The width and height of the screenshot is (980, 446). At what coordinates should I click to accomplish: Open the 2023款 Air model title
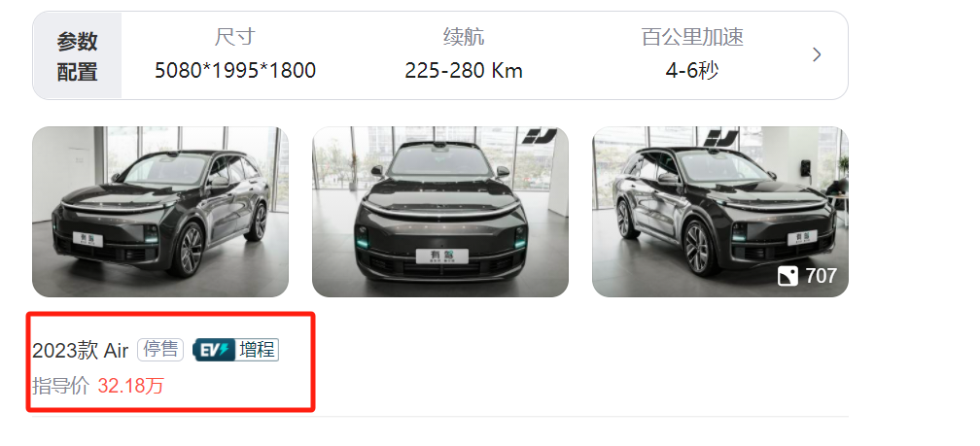80,351
